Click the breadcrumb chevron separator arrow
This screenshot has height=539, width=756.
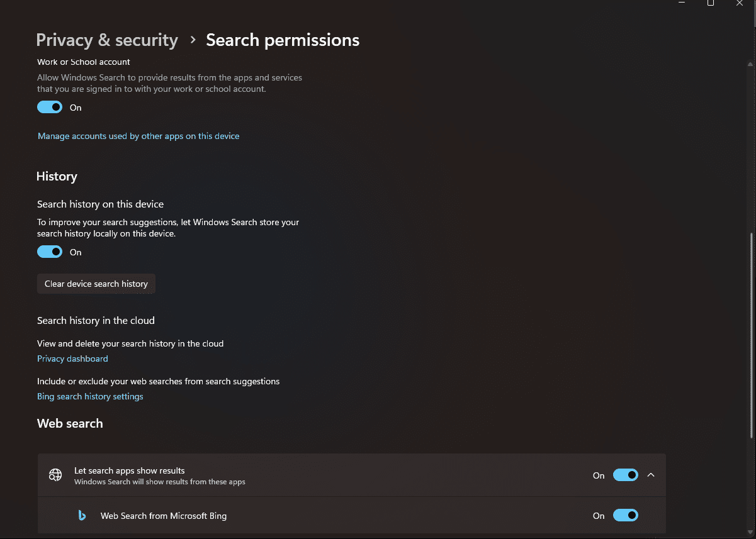193,40
